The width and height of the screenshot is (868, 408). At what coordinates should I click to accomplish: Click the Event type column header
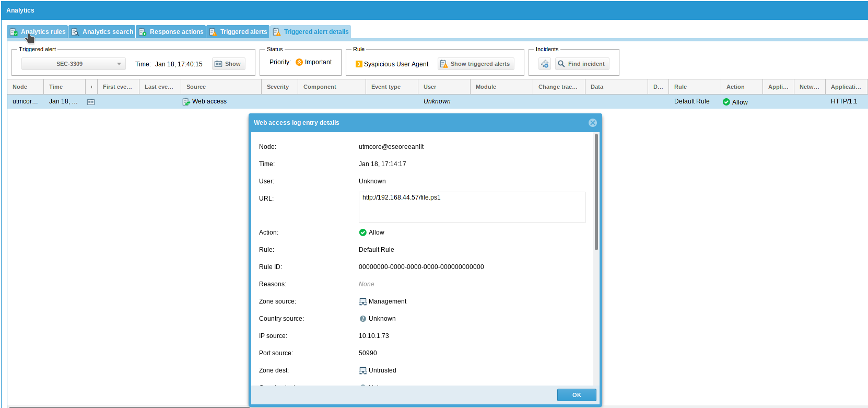392,87
